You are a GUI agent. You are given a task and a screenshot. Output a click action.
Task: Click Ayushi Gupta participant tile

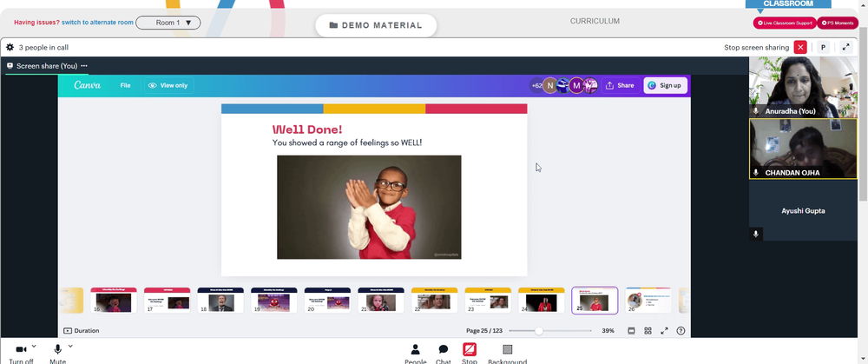click(x=803, y=210)
